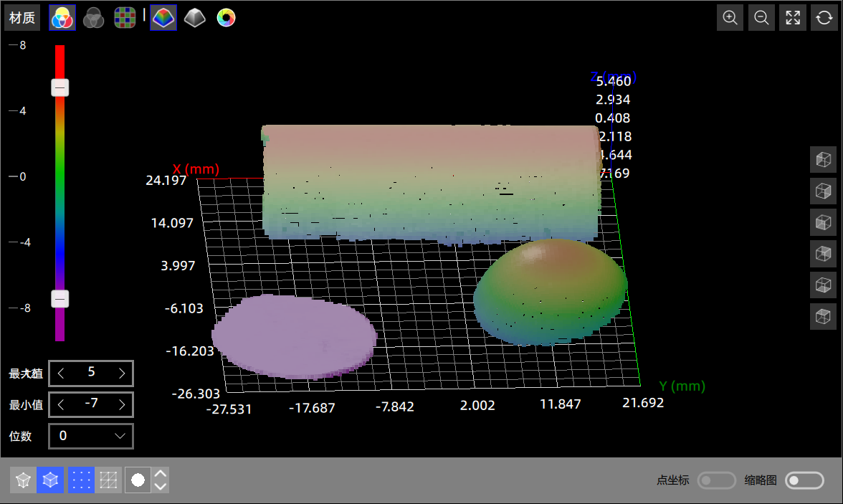Toggle the 点坐标 switch

(717, 480)
